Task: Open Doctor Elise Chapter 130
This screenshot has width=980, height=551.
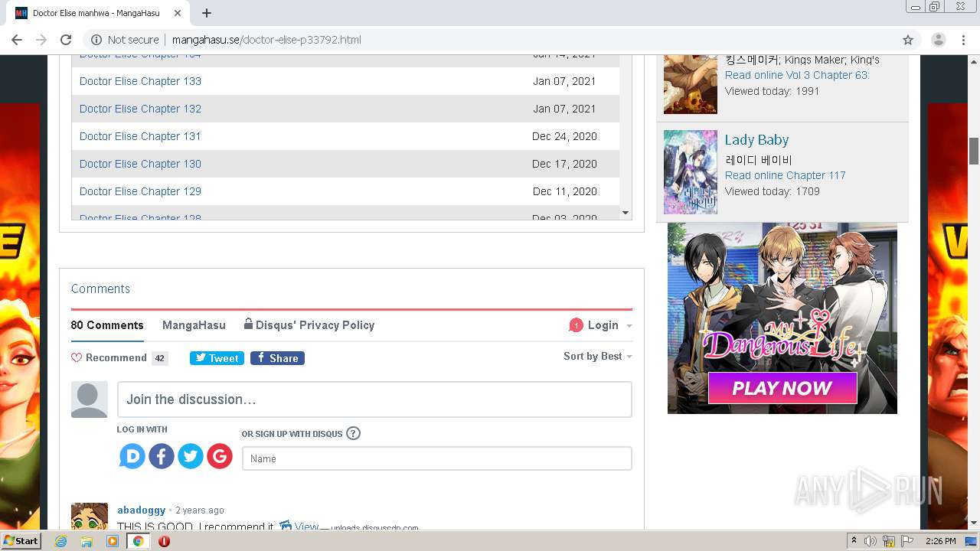Action: click(x=140, y=164)
